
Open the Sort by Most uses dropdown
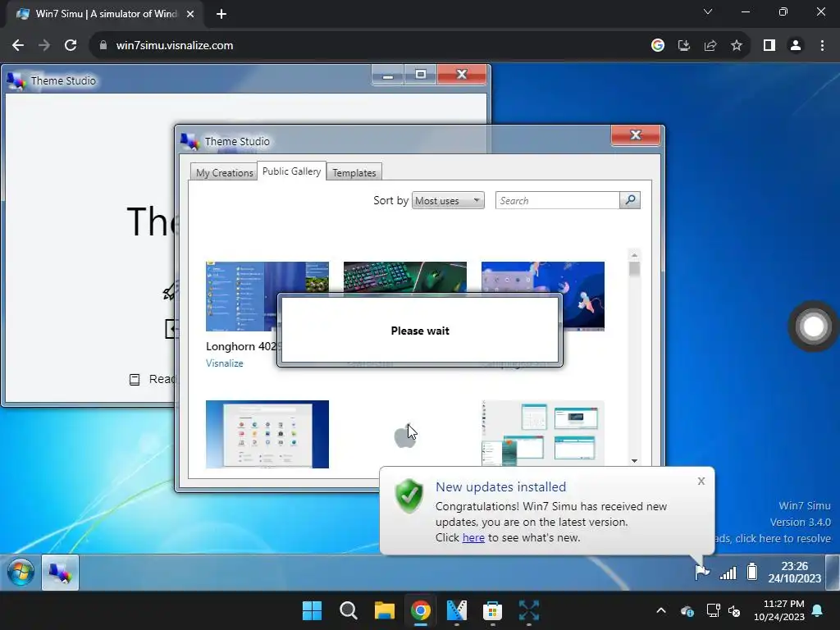[448, 200]
